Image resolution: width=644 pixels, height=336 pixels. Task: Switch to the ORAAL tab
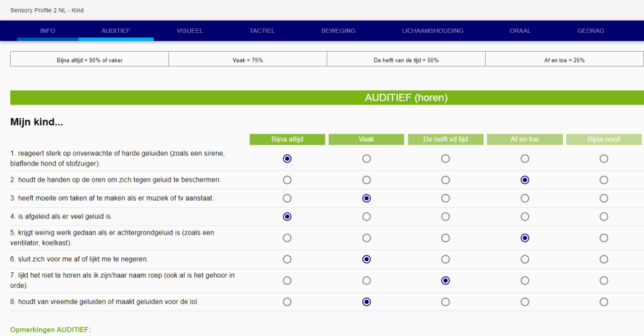(520, 31)
